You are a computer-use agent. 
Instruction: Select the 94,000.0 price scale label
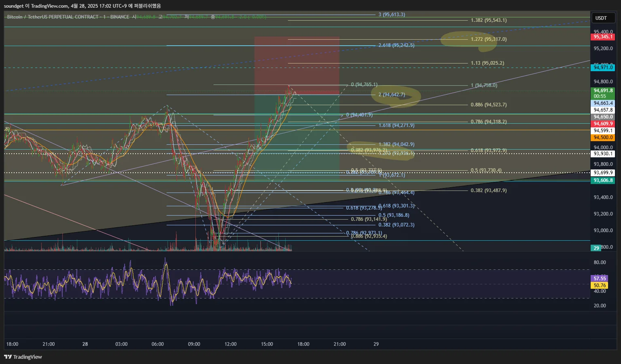point(603,147)
